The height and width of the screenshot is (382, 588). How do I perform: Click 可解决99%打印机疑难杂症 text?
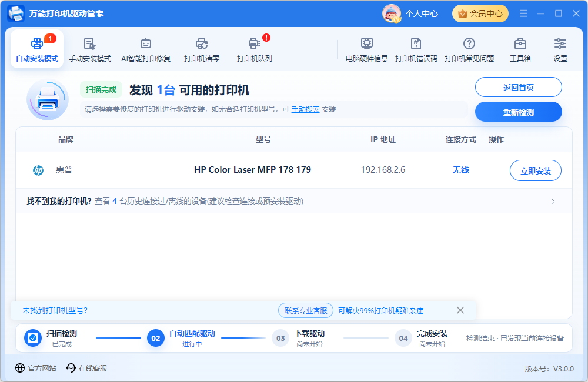[x=380, y=310]
